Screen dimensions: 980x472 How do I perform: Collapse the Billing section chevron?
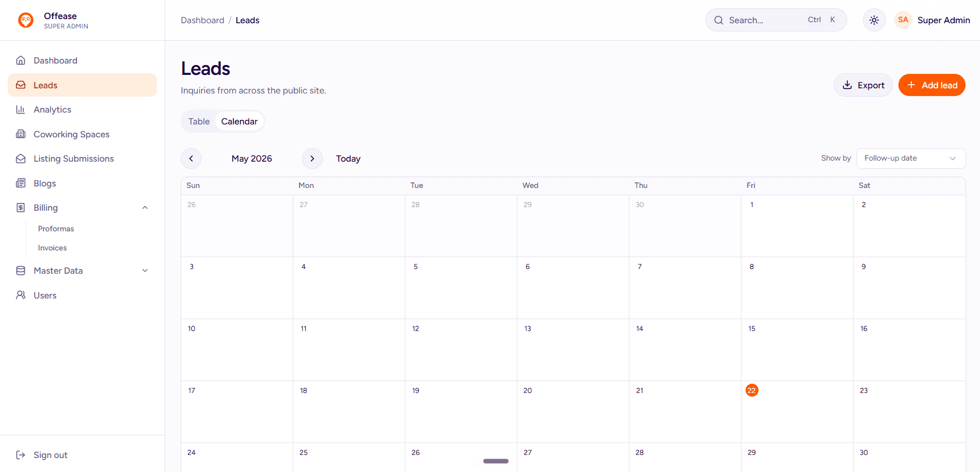[145, 208]
